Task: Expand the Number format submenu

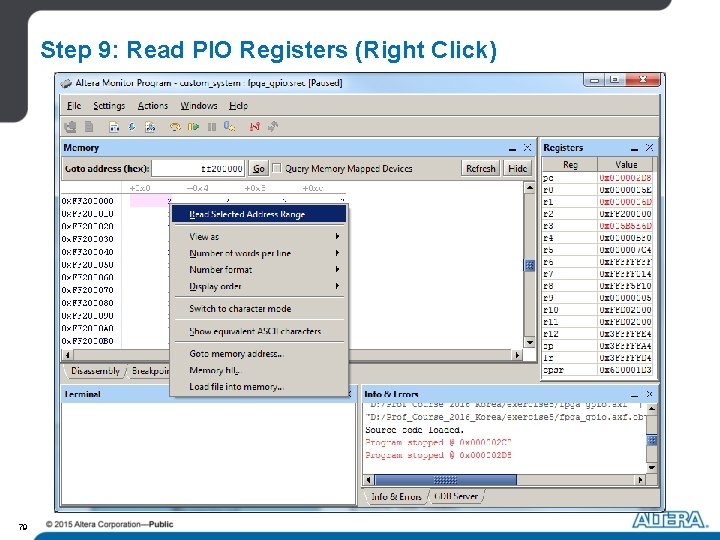Action: tap(259, 270)
